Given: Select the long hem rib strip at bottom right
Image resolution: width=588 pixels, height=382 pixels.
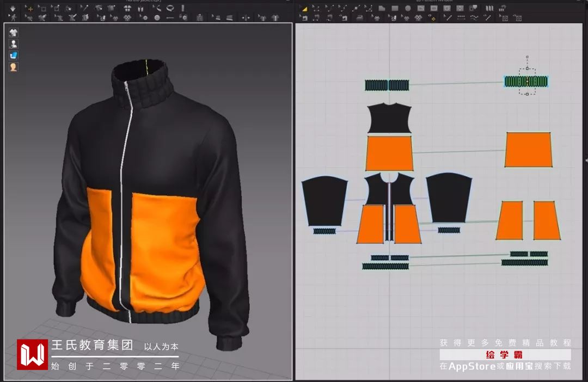Looking at the screenshot, I should click(x=525, y=263).
